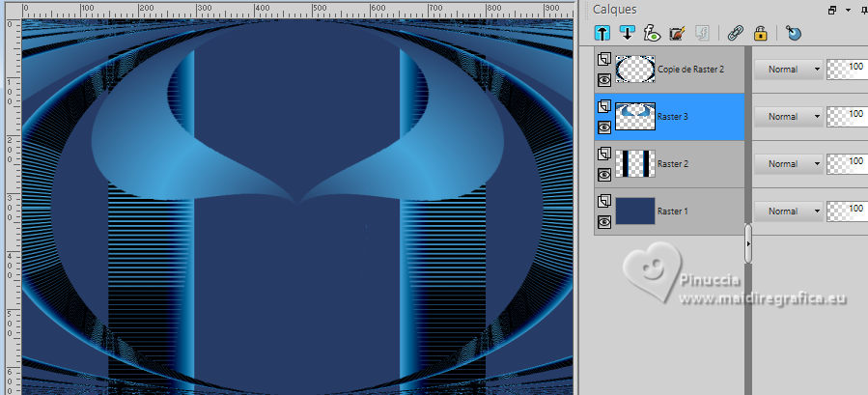Open blend mode dropdown for Copie de Raster 2

788,70
